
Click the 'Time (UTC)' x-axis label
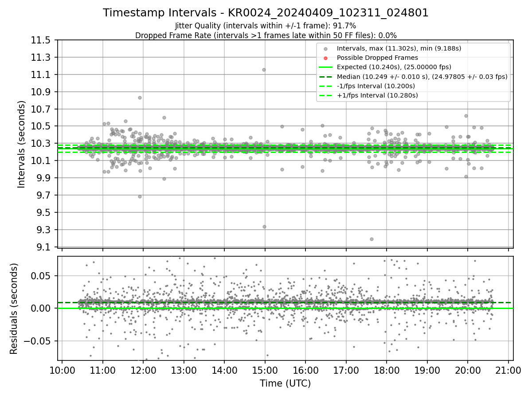tap(285, 383)
